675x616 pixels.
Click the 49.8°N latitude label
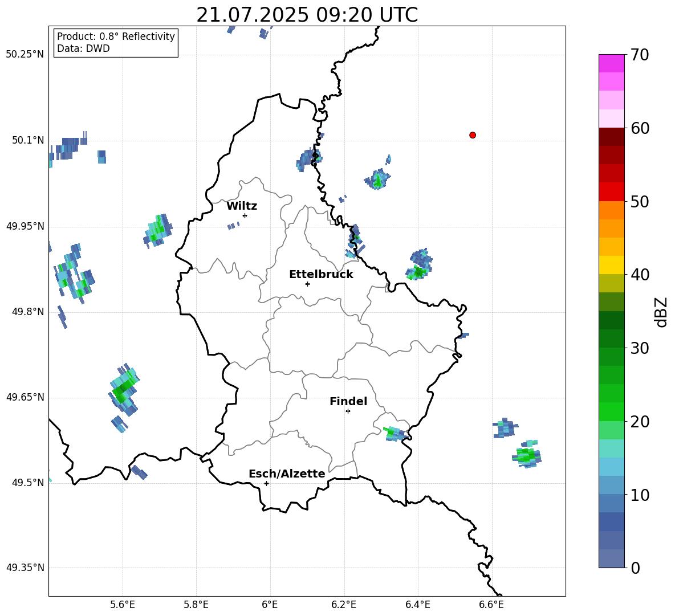(27, 312)
